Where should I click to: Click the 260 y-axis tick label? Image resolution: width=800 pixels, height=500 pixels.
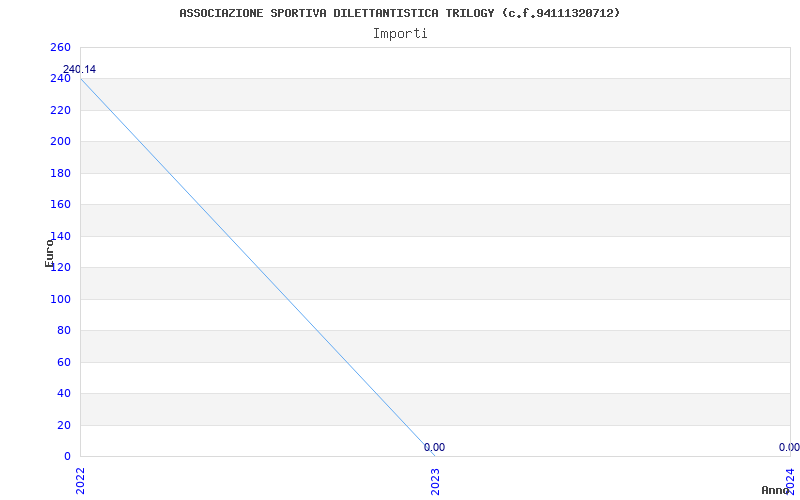coord(60,47)
